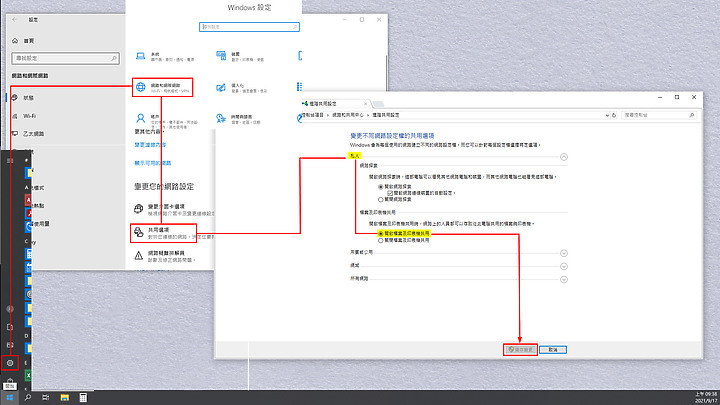Select 關閉檔案及印表機共用 radio option
Viewport: 720px width, 405px height.
point(380,240)
